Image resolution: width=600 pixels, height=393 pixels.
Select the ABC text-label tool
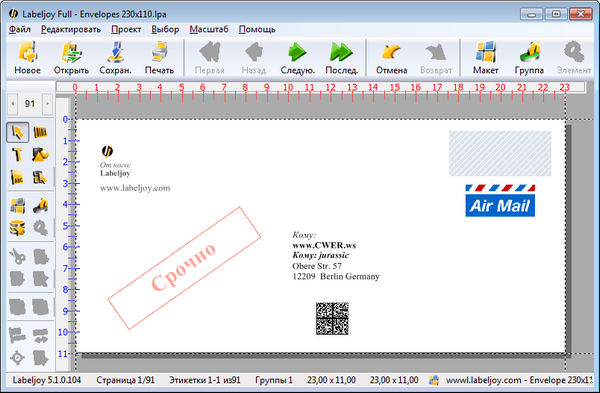(x=17, y=177)
